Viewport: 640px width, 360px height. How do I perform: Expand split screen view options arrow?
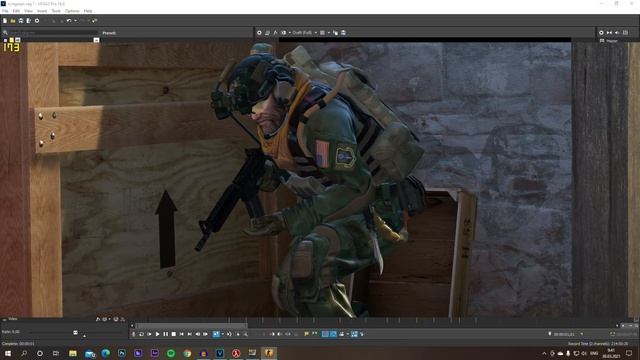pos(290,33)
